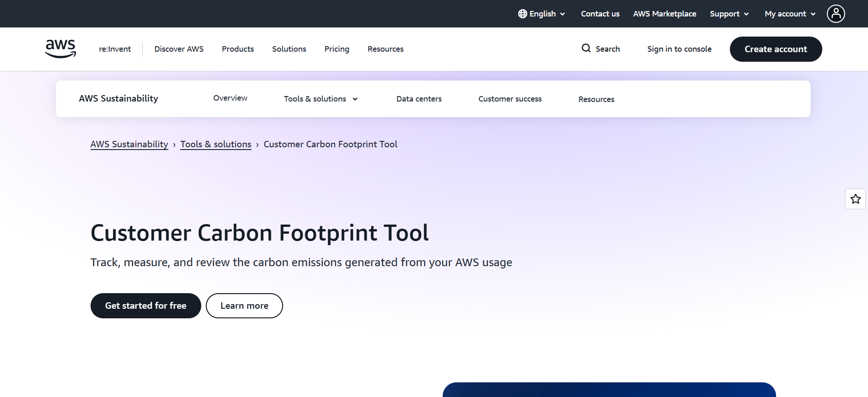The image size is (868, 397).
Task: Bookmark page with star icon
Action: 855,199
